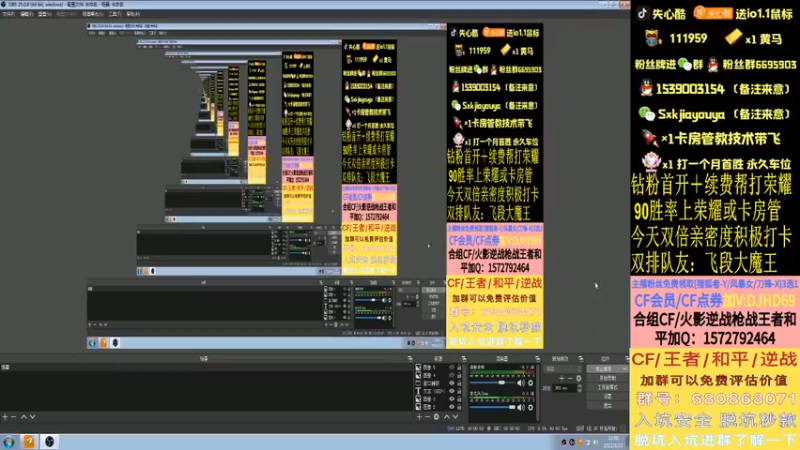
Task: Open the Windows Start orb
Action: point(9,441)
